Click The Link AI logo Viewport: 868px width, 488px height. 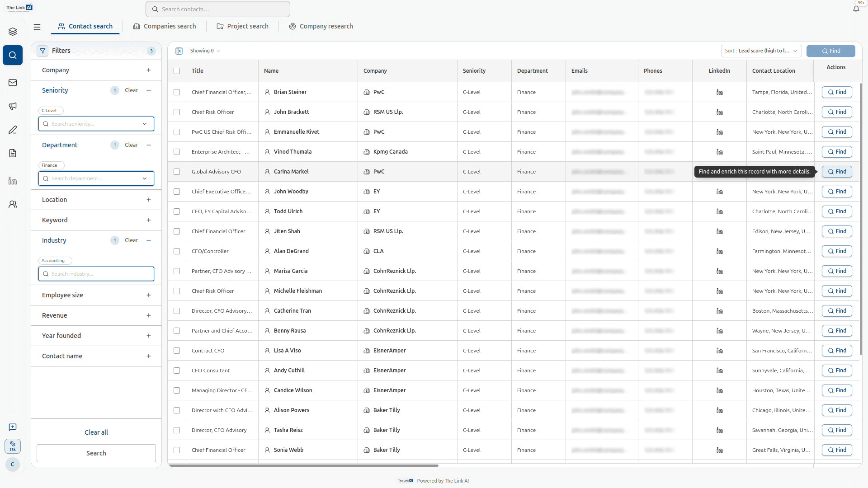[x=19, y=7]
